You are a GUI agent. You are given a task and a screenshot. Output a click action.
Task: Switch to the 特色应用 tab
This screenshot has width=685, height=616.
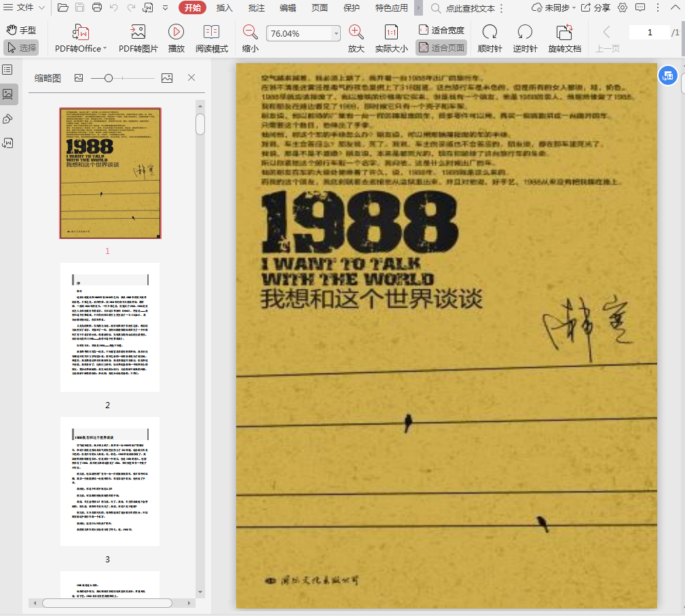pos(392,8)
